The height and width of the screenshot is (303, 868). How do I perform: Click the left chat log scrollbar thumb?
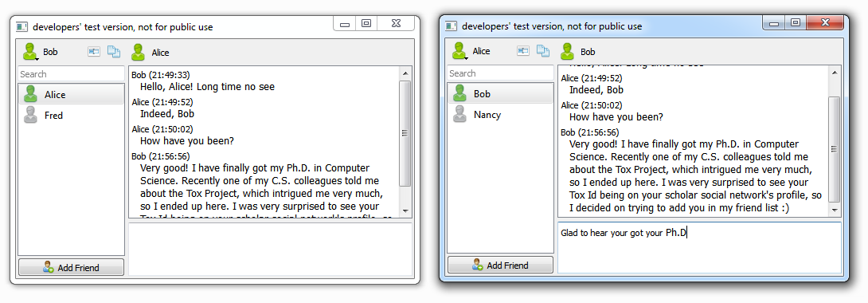tap(405, 133)
